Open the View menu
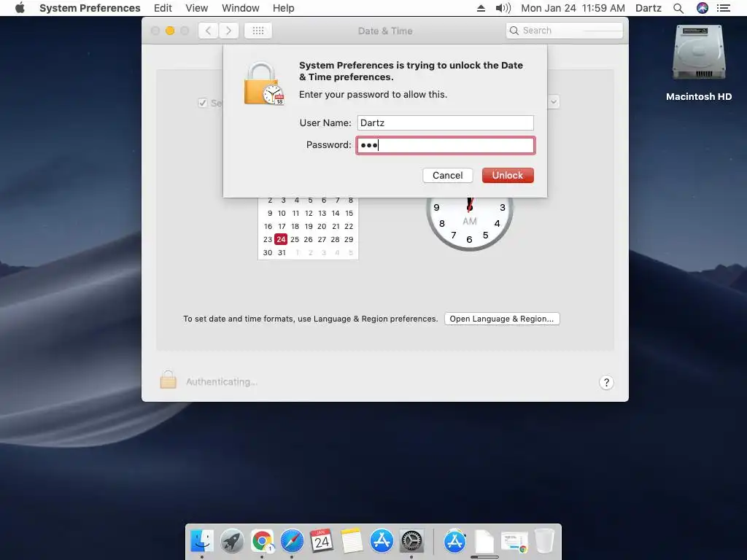 click(197, 8)
